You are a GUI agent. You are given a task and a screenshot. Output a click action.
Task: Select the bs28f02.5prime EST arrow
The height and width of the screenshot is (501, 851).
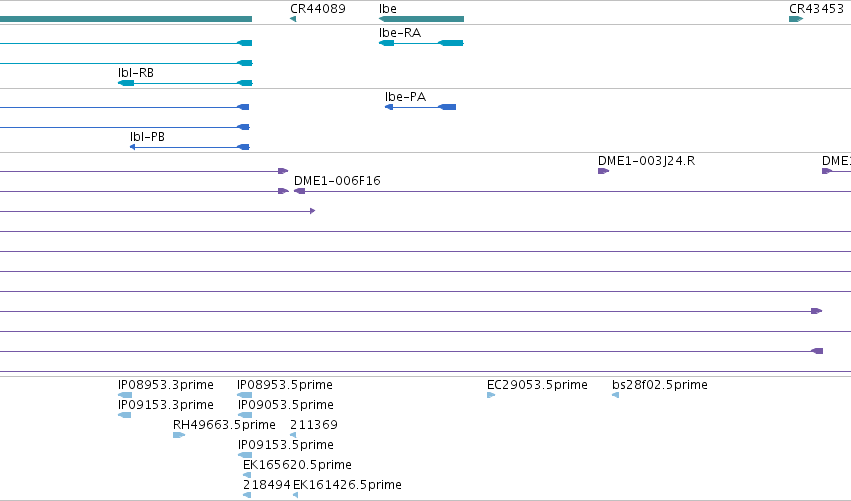click(x=615, y=395)
